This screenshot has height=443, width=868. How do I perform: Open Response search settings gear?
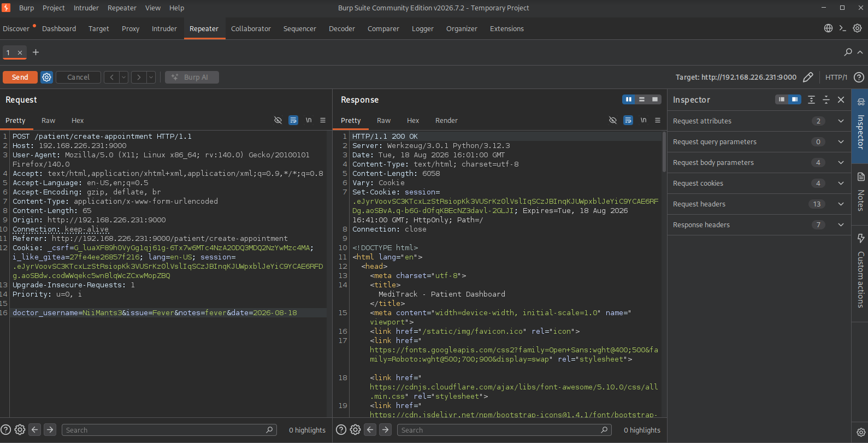tap(355, 430)
